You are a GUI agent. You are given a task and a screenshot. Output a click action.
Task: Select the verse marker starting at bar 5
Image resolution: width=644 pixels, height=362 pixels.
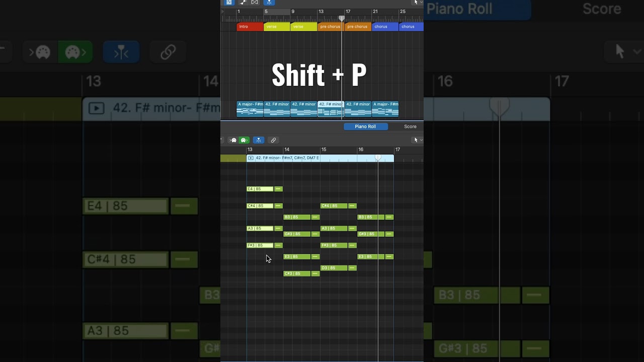pyautogui.click(x=277, y=27)
